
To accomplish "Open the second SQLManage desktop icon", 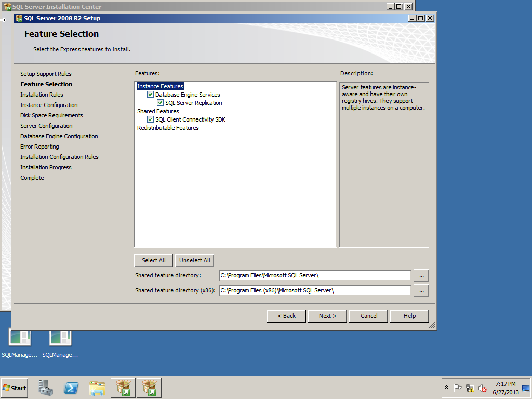I will [x=60, y=343].
